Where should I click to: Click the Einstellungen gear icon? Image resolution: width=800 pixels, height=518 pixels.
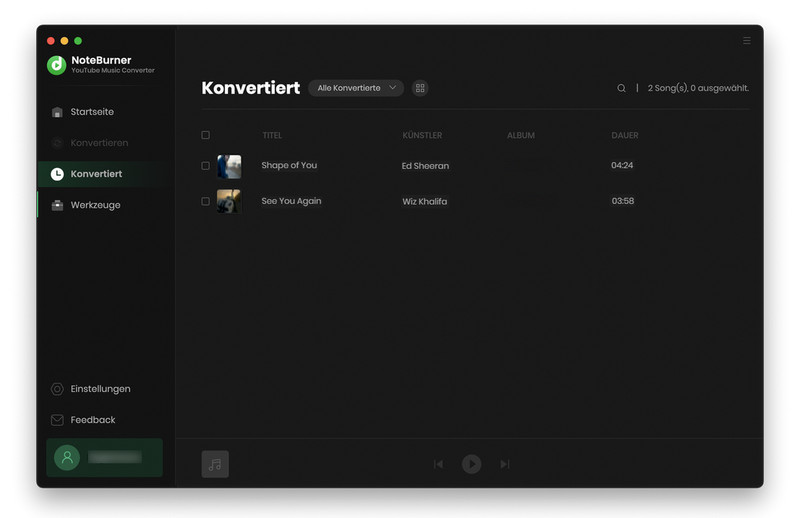[57, 389]
